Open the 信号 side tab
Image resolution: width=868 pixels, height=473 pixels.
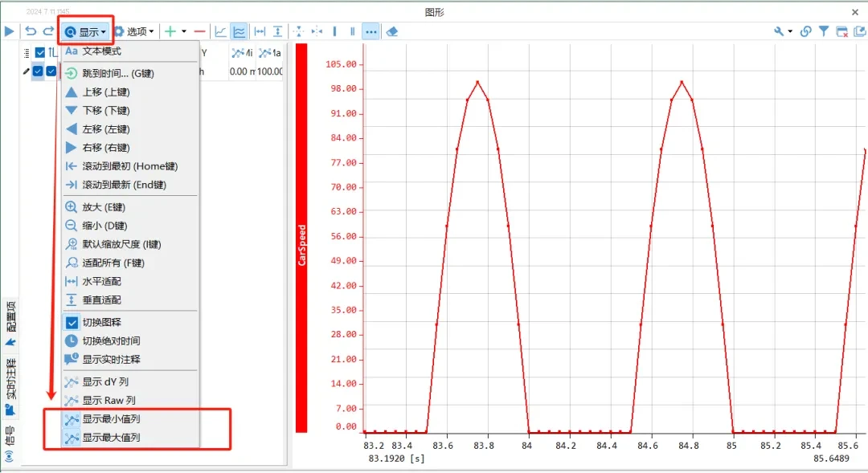click(10, 444)
